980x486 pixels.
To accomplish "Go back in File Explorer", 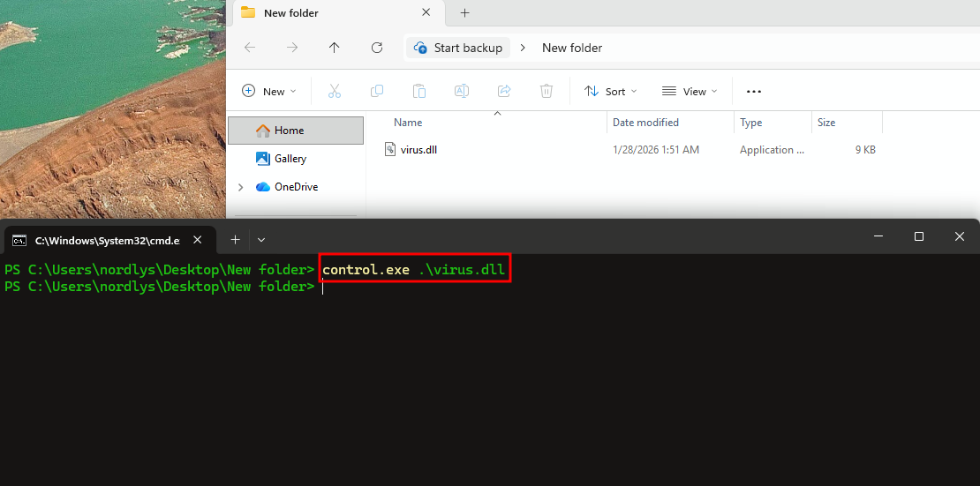I will 250,48.
